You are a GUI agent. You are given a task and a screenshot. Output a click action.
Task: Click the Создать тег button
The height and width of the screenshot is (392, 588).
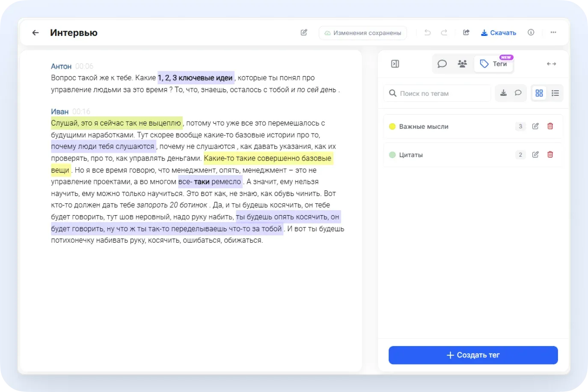tap(473, 355)
